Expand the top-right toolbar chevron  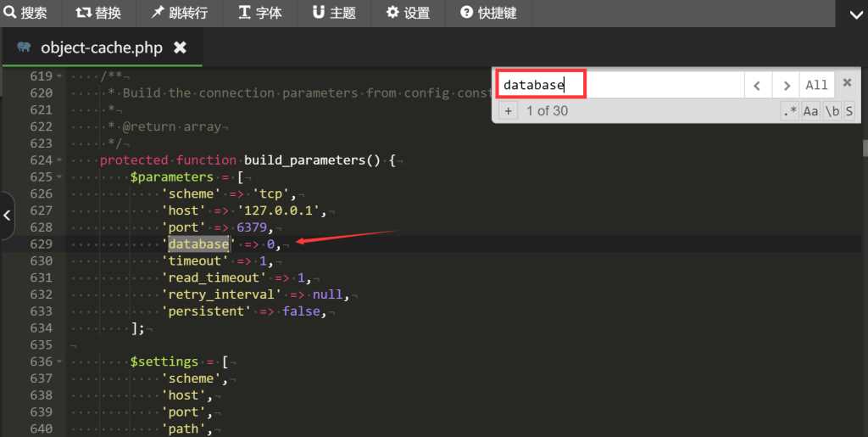pos(852,14)
